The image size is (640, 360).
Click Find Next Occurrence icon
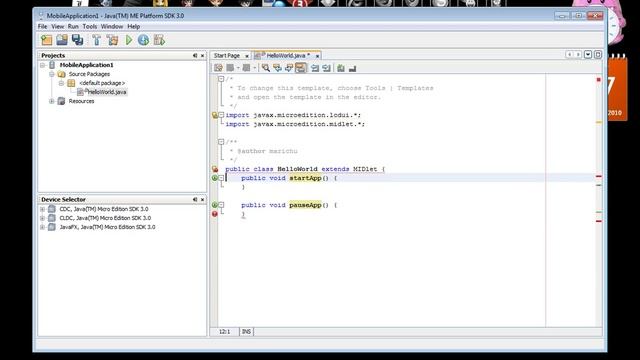click(289, 68)
